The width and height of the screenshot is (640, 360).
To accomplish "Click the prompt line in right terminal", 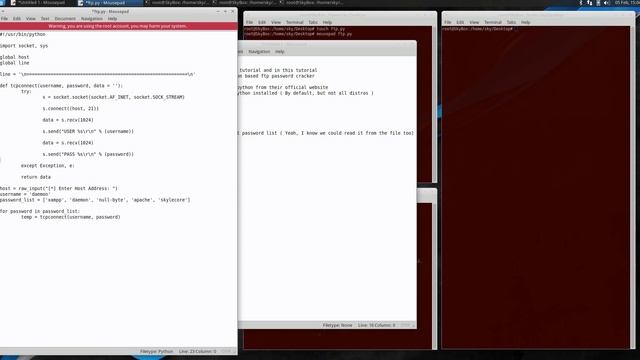I will pyautogui.click(x=478, y=29).
